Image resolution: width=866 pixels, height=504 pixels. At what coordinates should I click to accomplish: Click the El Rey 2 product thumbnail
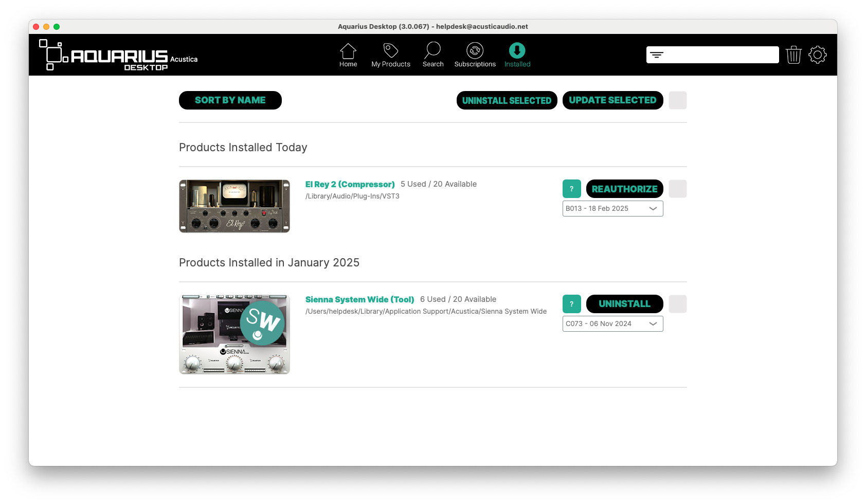234,206
